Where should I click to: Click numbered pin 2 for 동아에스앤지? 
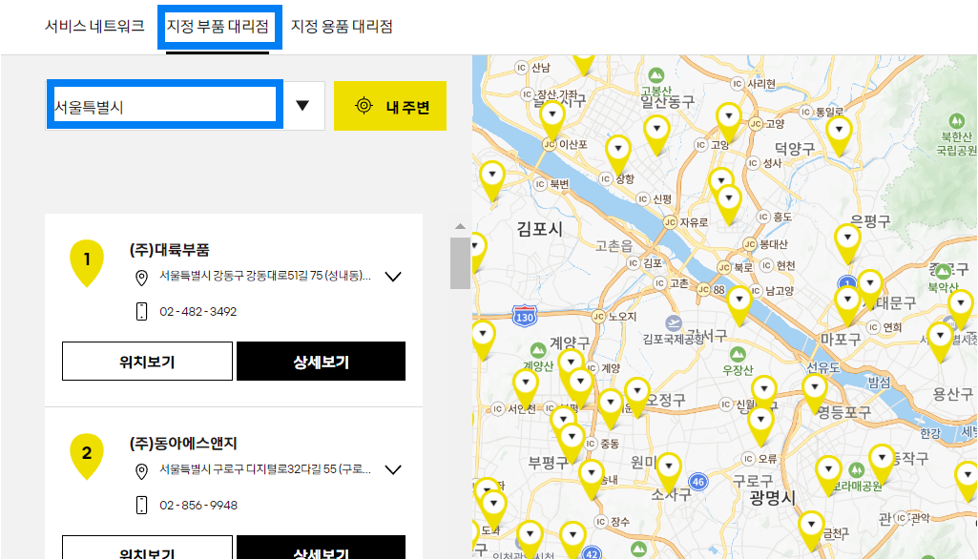click(x=87, y=456)
